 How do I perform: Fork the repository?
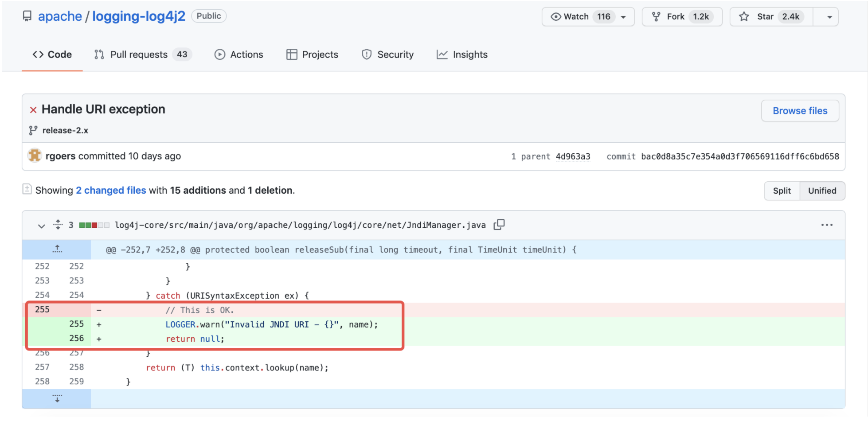[682, 17]
